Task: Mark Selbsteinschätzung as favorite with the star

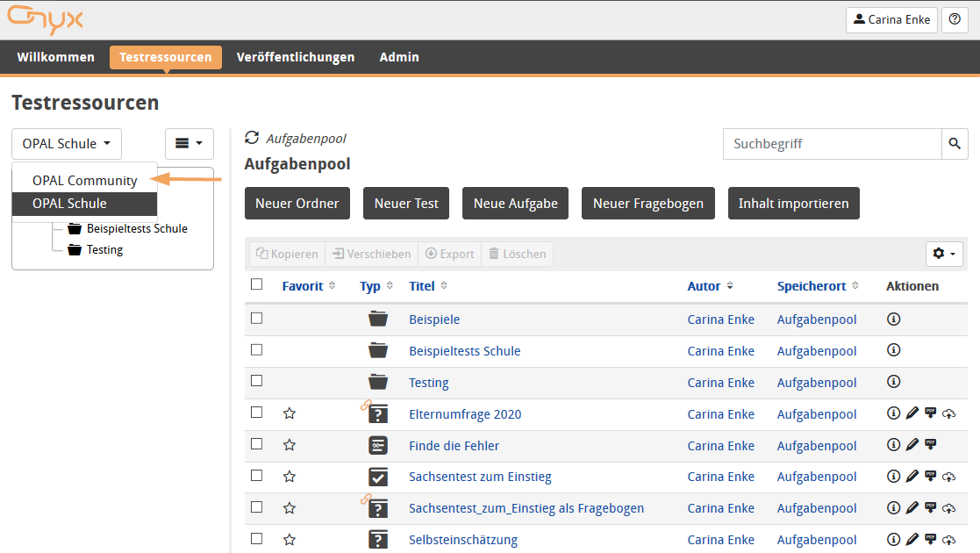Action: (290, 540)
